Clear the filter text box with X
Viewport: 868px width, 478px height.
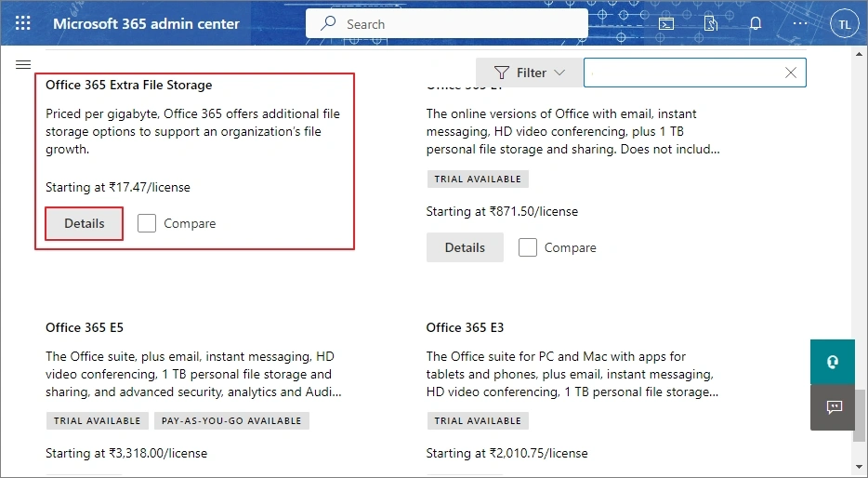791,73
